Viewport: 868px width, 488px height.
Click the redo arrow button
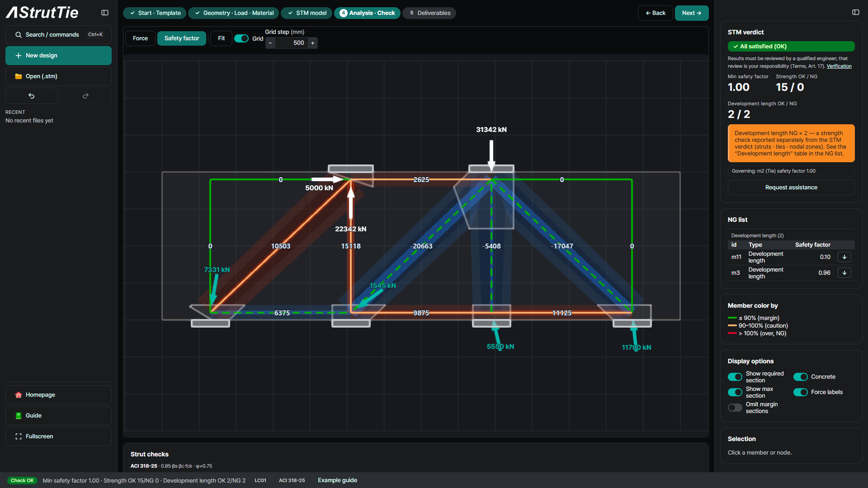pyautogui.click(x=85, y=96)
